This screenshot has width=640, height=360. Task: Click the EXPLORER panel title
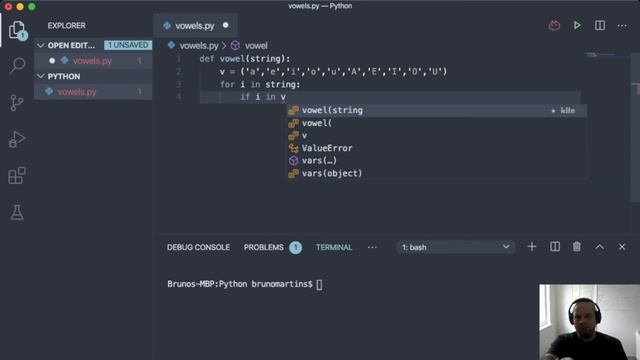(67, 25)
